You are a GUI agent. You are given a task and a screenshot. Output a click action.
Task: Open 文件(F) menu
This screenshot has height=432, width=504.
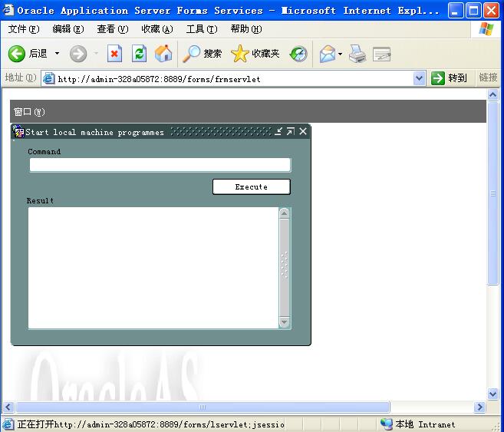[x=24, y=29]
